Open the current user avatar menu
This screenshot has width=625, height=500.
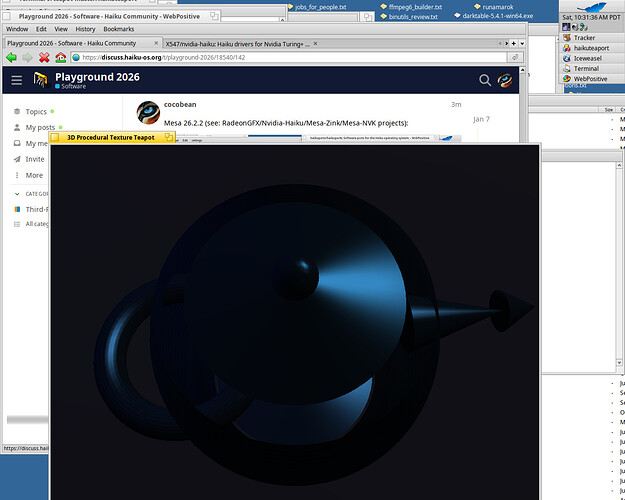[x=505, y=80]
